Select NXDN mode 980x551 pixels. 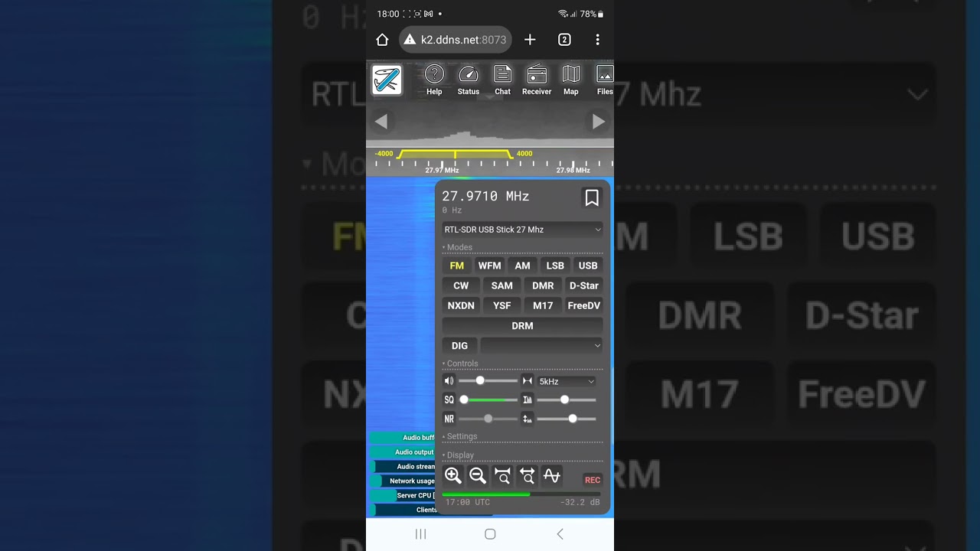(x=461, y=305)
